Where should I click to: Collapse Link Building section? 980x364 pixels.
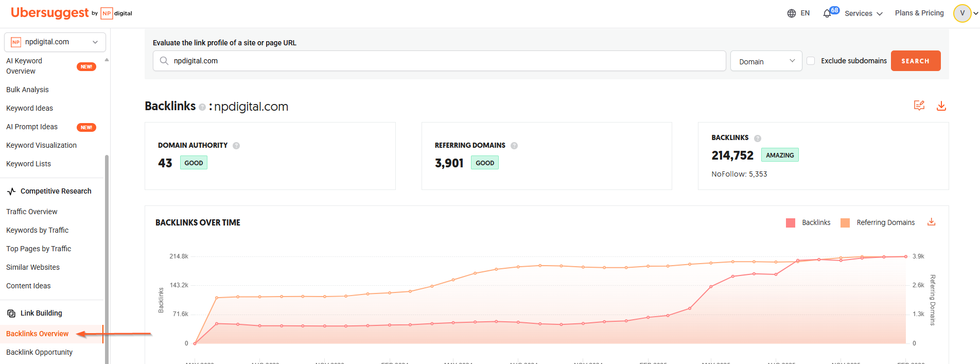tap(41, 313)
